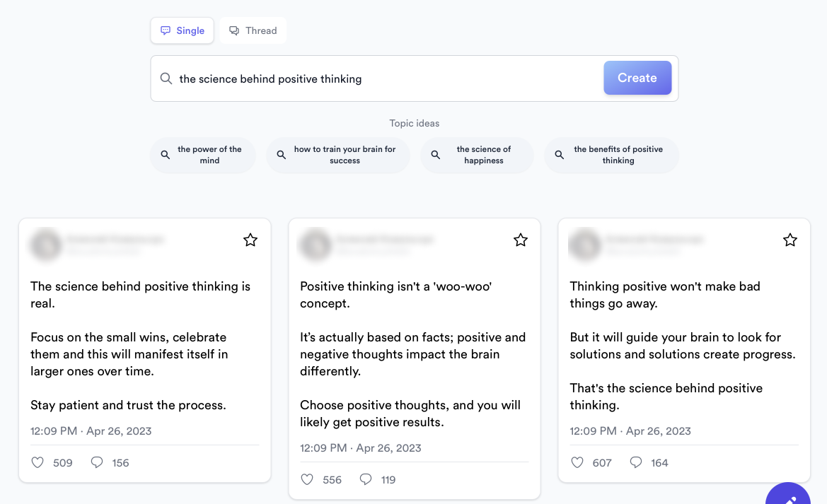The image size is (827, 504).
Task: Switch to the Single tab
Action: pos(182,30)
